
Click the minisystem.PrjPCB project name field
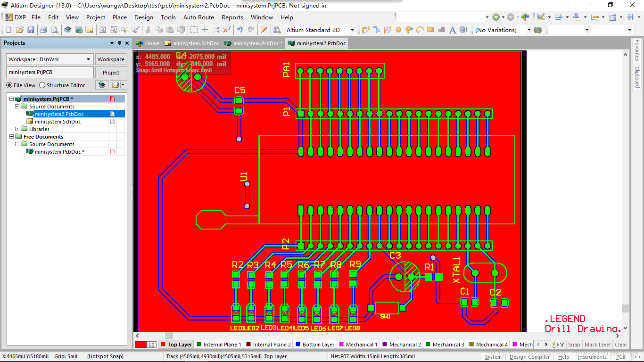pos(50,73)
